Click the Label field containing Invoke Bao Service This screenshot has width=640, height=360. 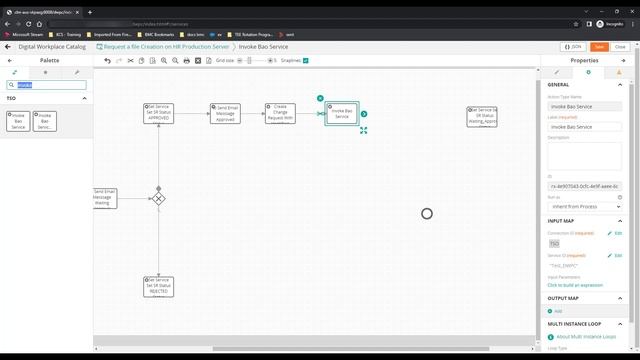tap(584, 127)
